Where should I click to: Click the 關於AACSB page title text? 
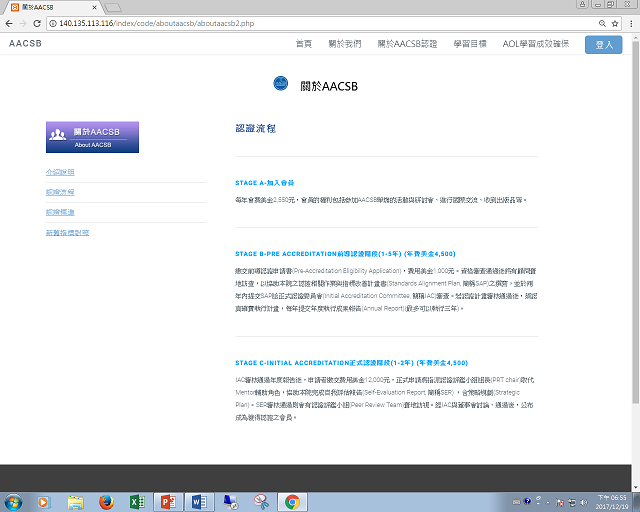[x=329, y=86]
